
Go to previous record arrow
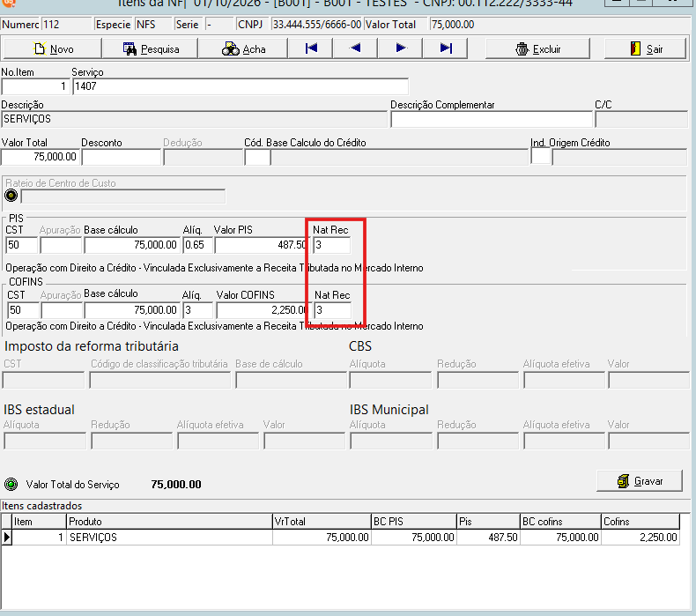click(355, 48)
